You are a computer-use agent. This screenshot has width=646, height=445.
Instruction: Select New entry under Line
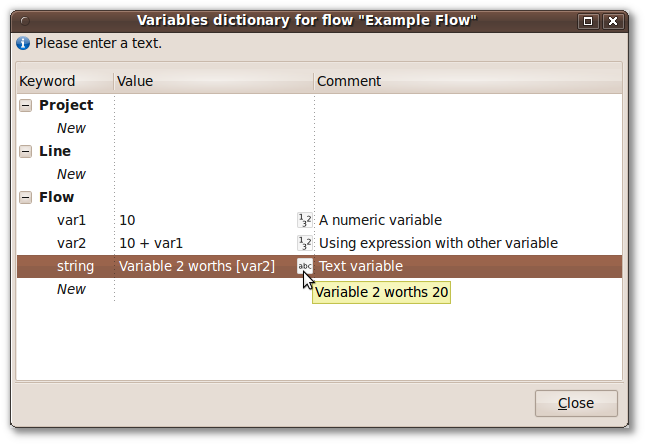71,174
